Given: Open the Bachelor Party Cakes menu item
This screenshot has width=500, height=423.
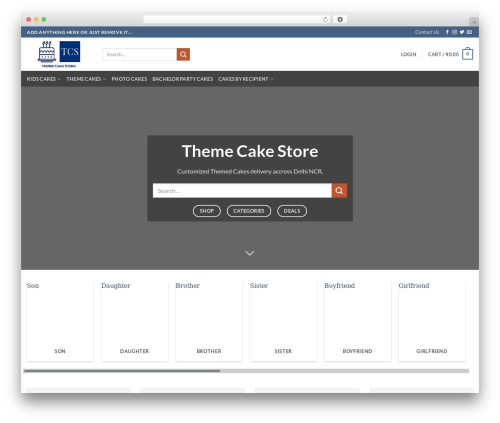Looking at the screenshot, I should click(182, 79).
